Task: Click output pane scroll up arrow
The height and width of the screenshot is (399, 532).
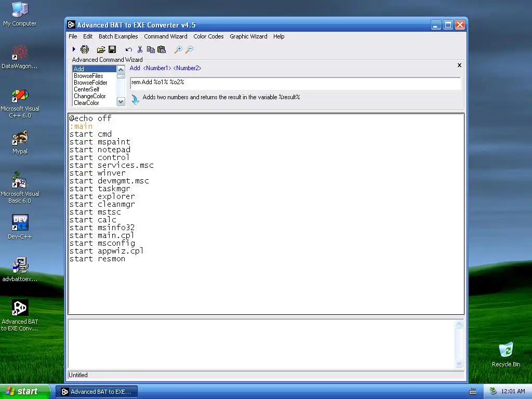Action: coord(459,324)
